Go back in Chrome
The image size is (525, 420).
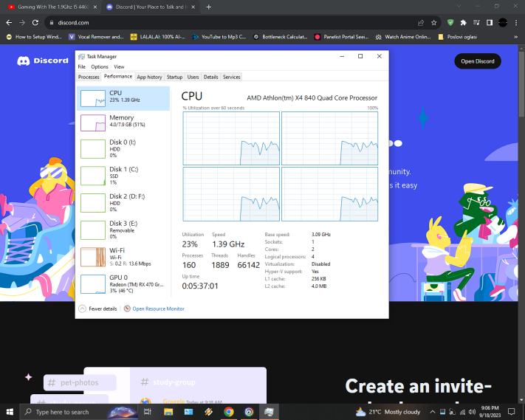(9, 22)
